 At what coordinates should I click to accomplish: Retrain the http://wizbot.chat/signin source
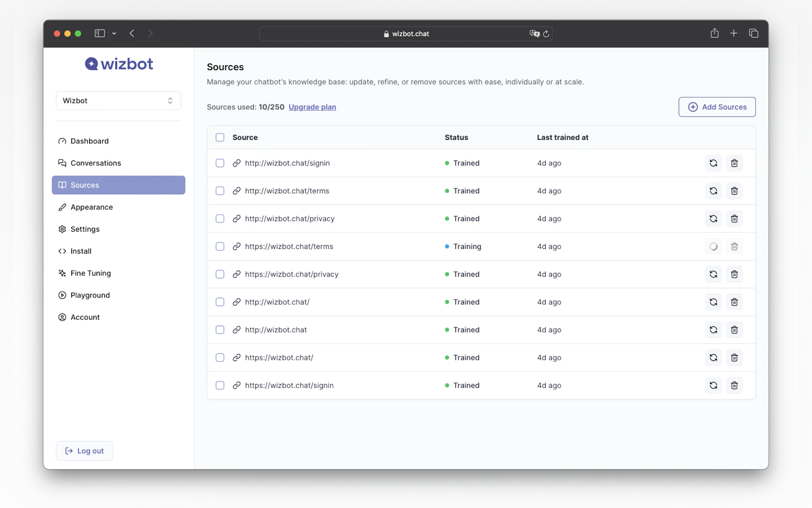point(713,163)
